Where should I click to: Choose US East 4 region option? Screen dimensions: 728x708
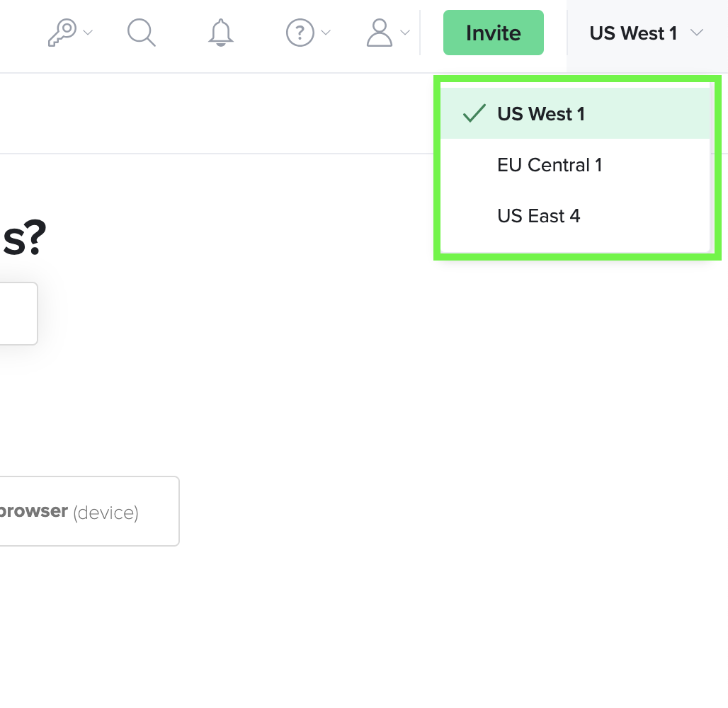point(539,216)
